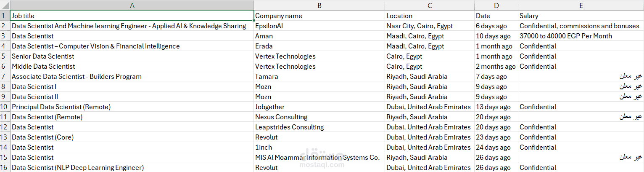
Task: Click the 1inch company cell
Action: [319, 147]
